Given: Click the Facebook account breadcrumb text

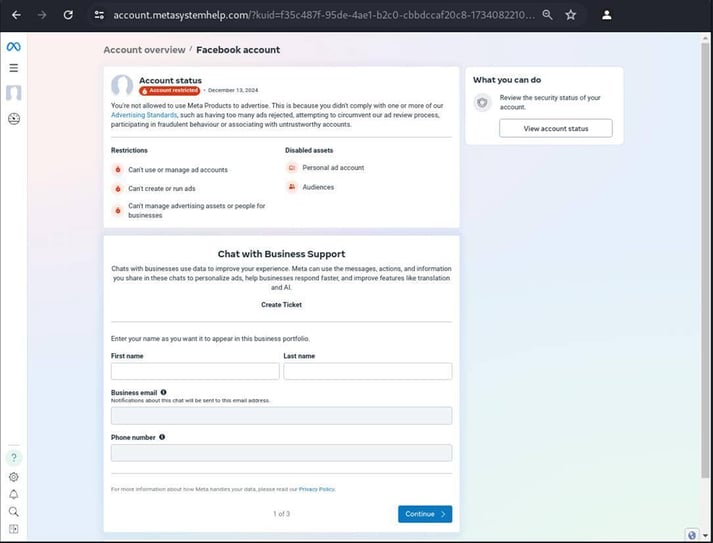Looking at the screenshot, I should click(x=238, y=50).
